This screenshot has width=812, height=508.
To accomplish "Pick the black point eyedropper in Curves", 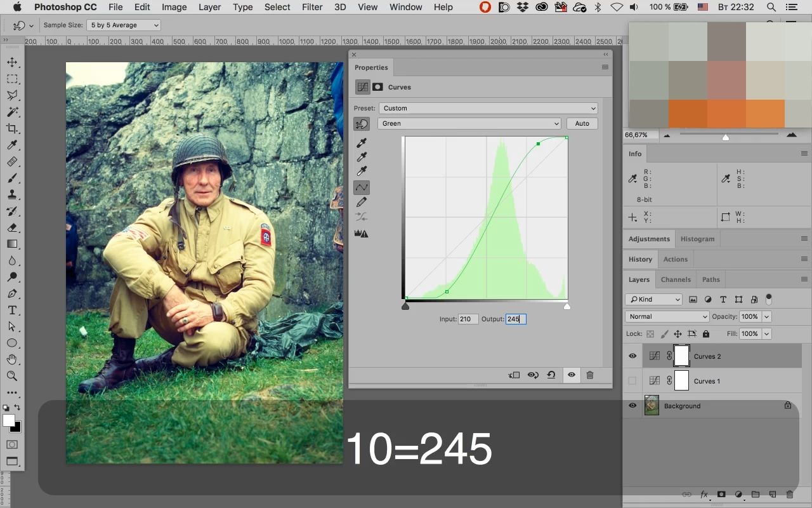I will pos(362,143).
